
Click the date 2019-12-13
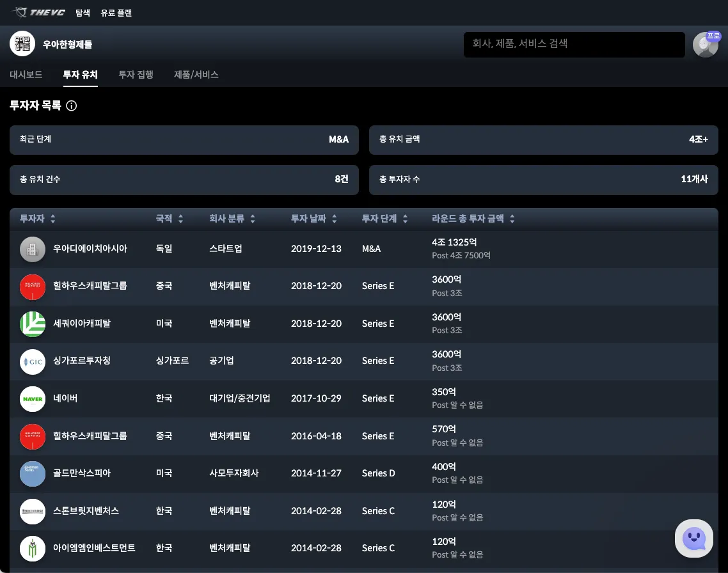coord(316,248)
